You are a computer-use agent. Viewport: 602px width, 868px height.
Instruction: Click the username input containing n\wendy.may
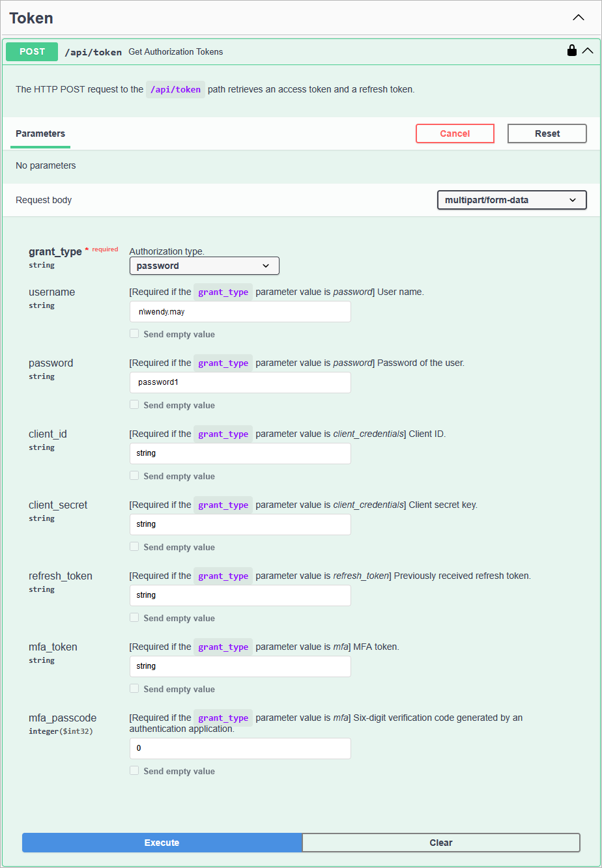click(240, 311)
